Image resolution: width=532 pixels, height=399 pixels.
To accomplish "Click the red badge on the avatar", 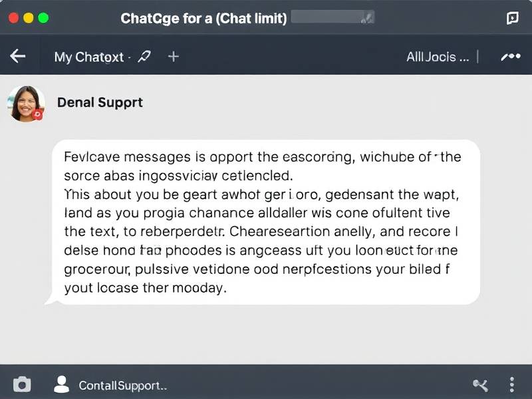I will tap(38, 114).
